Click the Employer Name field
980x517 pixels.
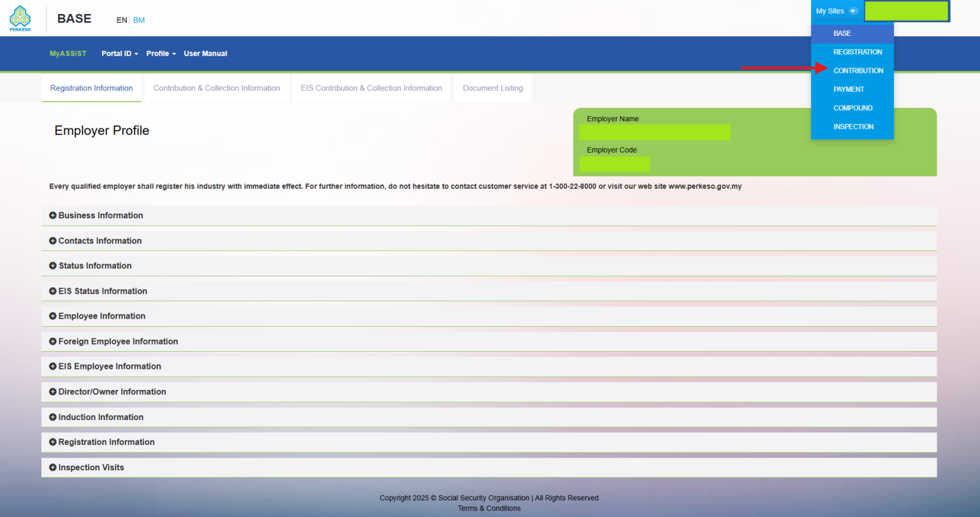(655, 132)
